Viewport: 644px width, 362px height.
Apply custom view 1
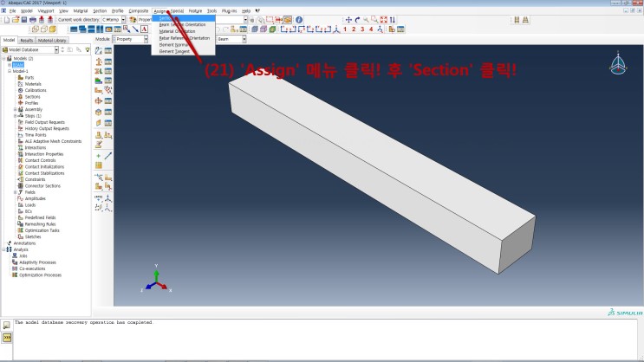tap(345, 29)
